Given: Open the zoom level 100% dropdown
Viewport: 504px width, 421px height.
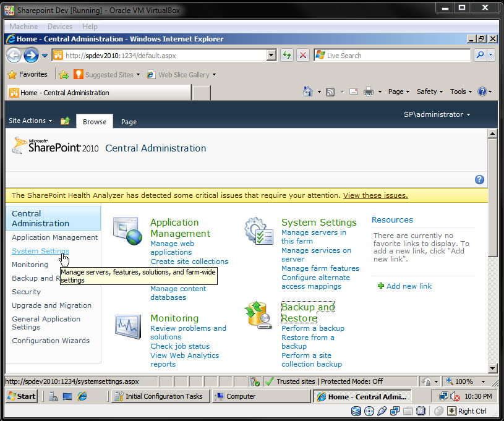Looking at the screenshot, I should (x=483, y=381).
